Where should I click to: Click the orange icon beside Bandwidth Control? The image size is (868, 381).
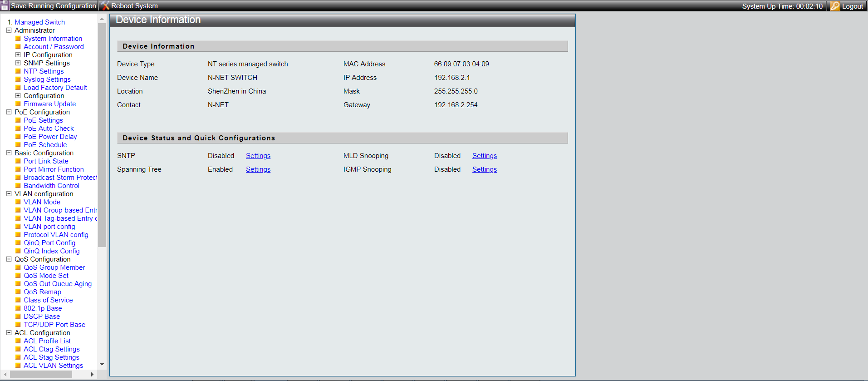click(x=18, y=186)
